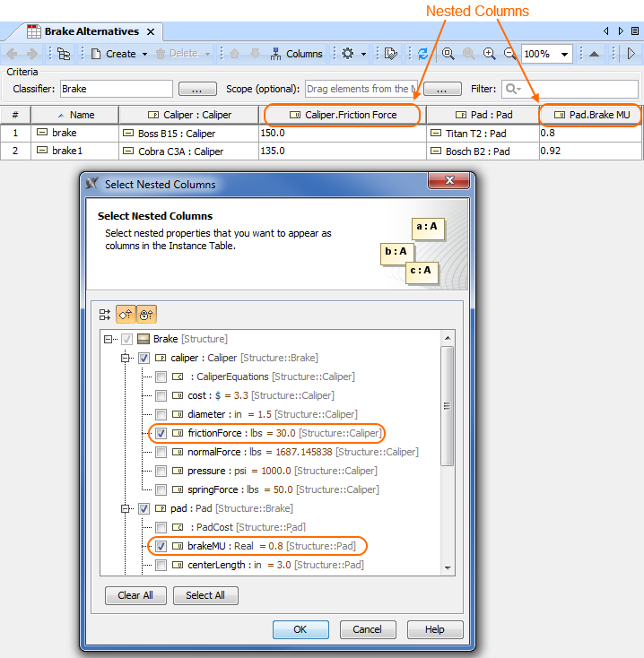Check the springForce : lbs checkbox
This screenshot has width=644, height=658.
tap(161, 489)
